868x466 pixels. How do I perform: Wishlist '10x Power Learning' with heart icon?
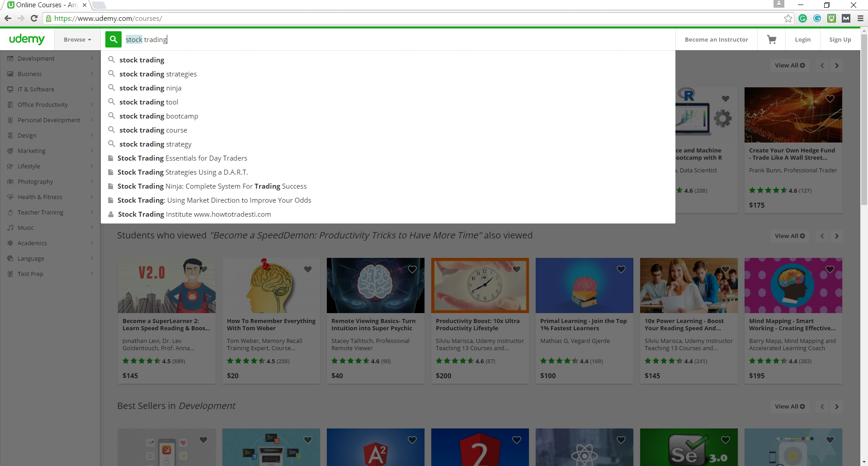[x=726, y=269]
